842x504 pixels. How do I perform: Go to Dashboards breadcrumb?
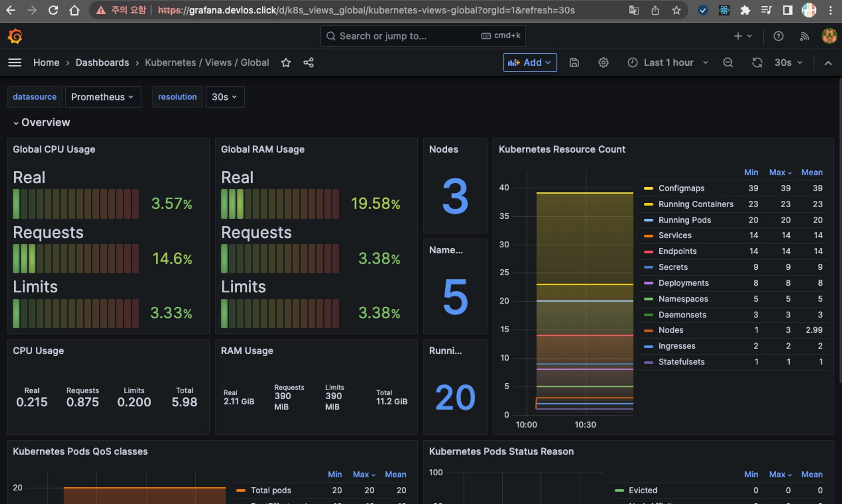102,63
